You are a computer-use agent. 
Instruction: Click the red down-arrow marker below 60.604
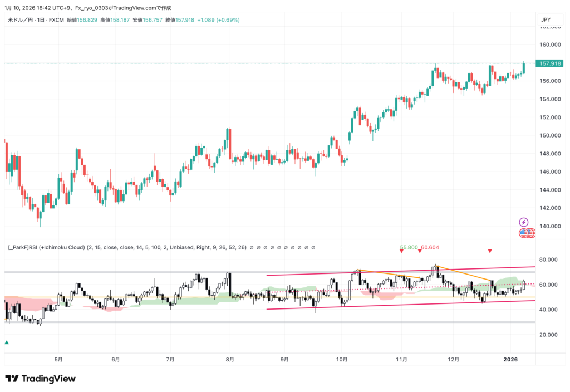click(x=419, y=251)
